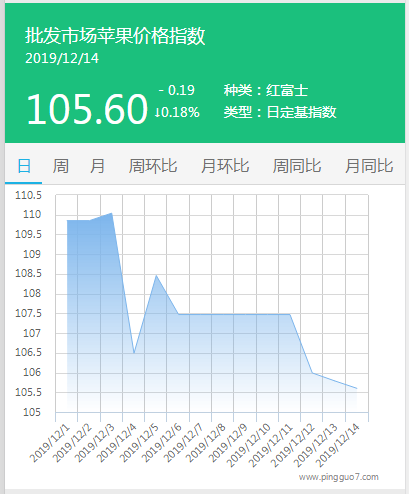Click the y-axis label 106.5
This screenshot has width=409, height=494.
tap(29, 352)
